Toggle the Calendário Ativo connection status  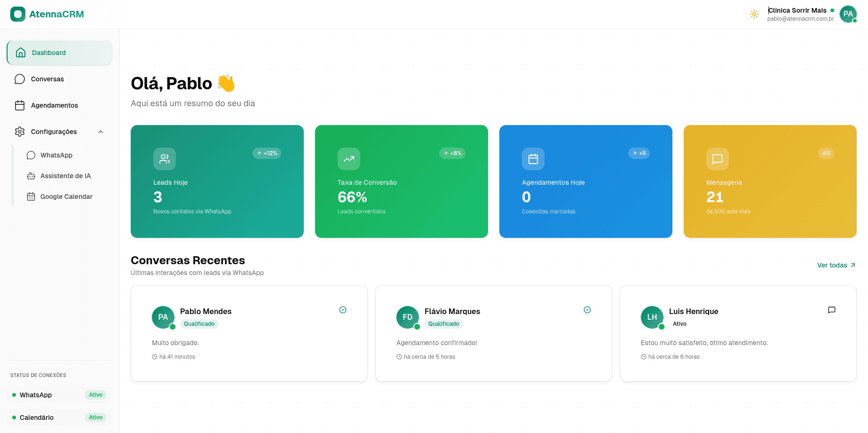coord(95,417)
